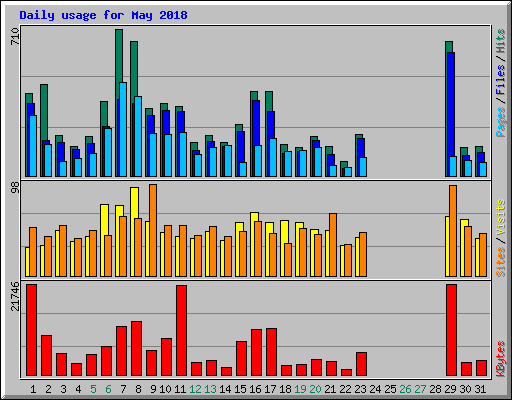Click day label 25 on the x-axis
The image size is (512, 400).
tap(390, 389)
